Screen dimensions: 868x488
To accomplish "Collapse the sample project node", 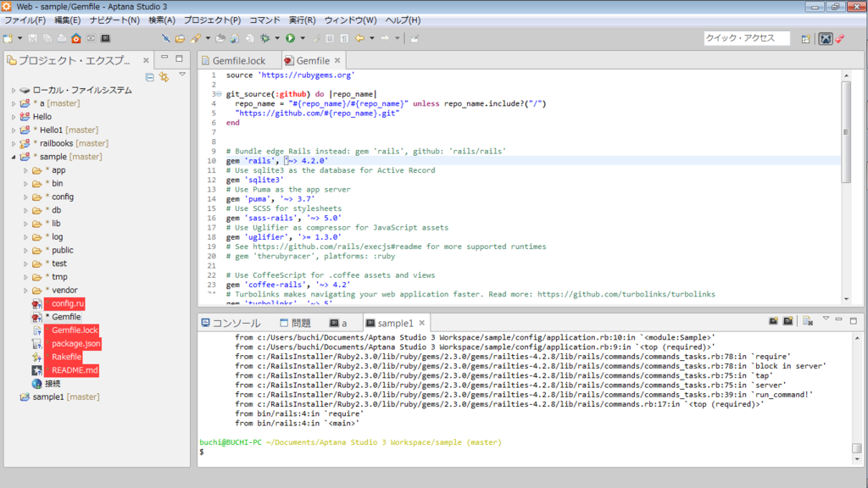I will pos(14,157).
